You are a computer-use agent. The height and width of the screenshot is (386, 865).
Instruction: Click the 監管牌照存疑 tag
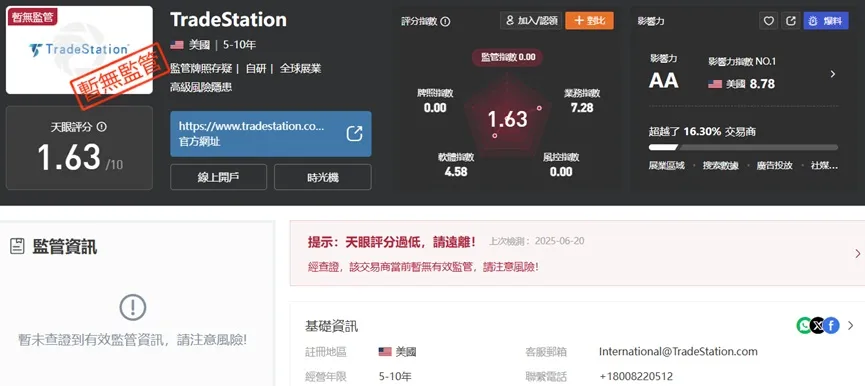click(201, 68)
